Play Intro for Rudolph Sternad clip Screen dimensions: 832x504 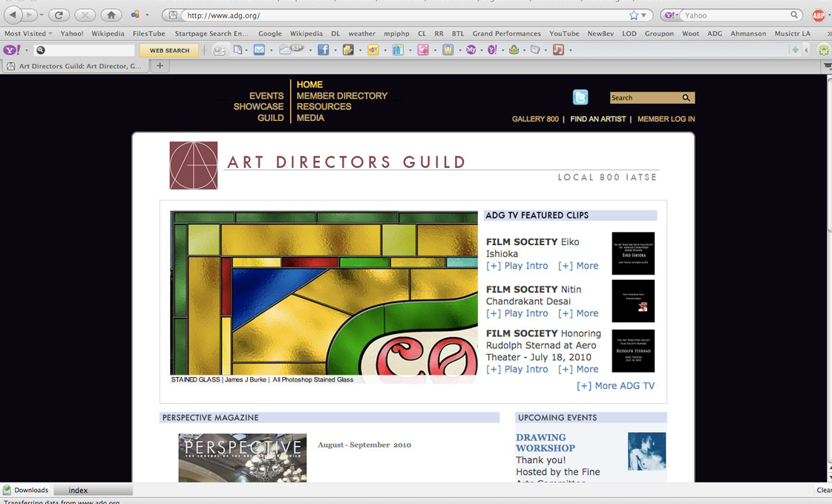click(x=517, y=369)
